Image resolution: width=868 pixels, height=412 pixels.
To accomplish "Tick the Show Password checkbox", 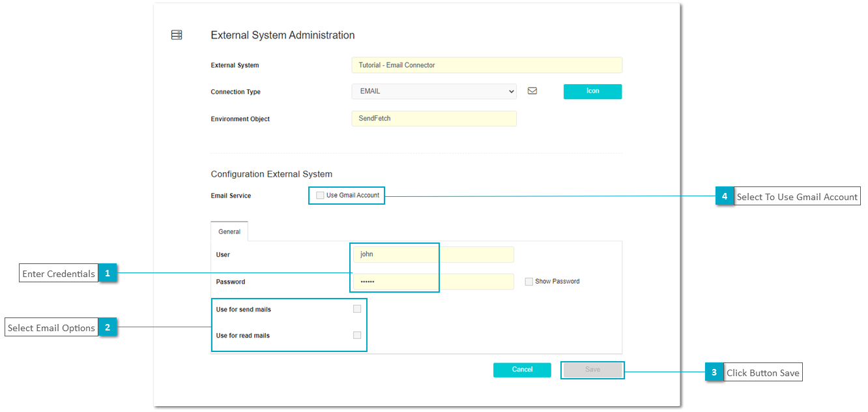I will point(529,282).
